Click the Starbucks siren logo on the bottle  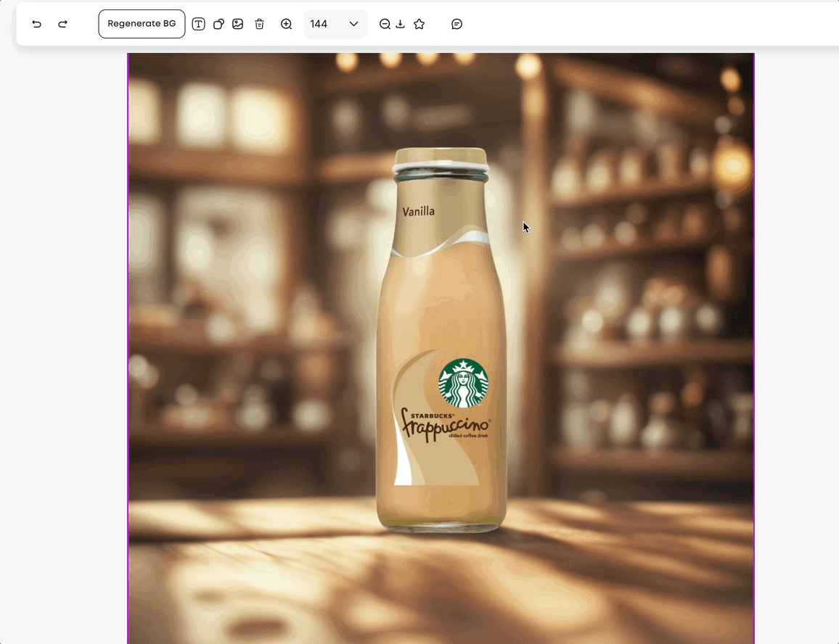pyautogui.click(x=463, y=383)
